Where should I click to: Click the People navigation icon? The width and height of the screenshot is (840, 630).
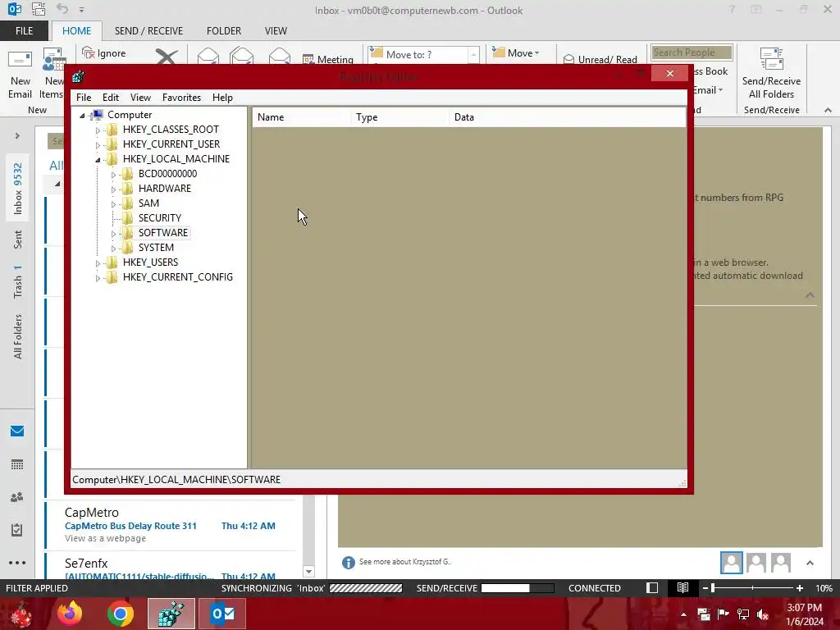point(17,497)
